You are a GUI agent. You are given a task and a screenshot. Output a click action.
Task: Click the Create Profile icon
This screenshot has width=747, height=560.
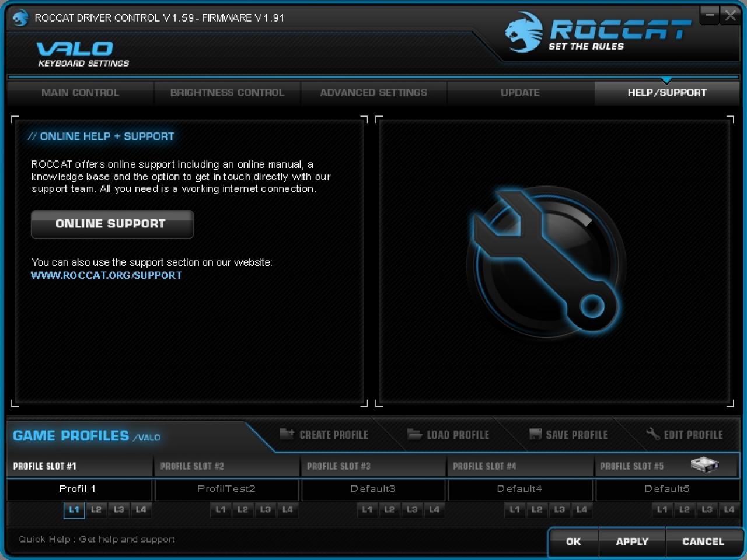287,433
